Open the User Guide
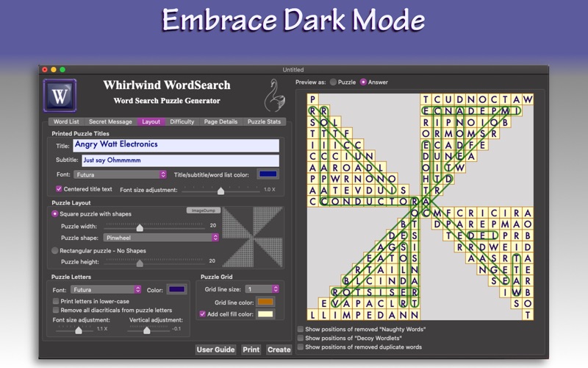Screen dimensions: 588x368 pyautogui.click(x=215, y=350)
